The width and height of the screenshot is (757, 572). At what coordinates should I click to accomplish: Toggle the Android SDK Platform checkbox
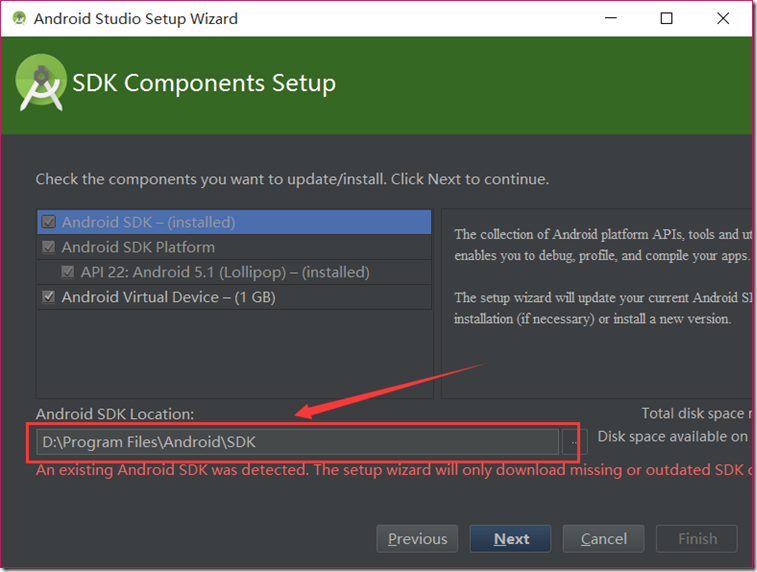click(x=48, y=247)
